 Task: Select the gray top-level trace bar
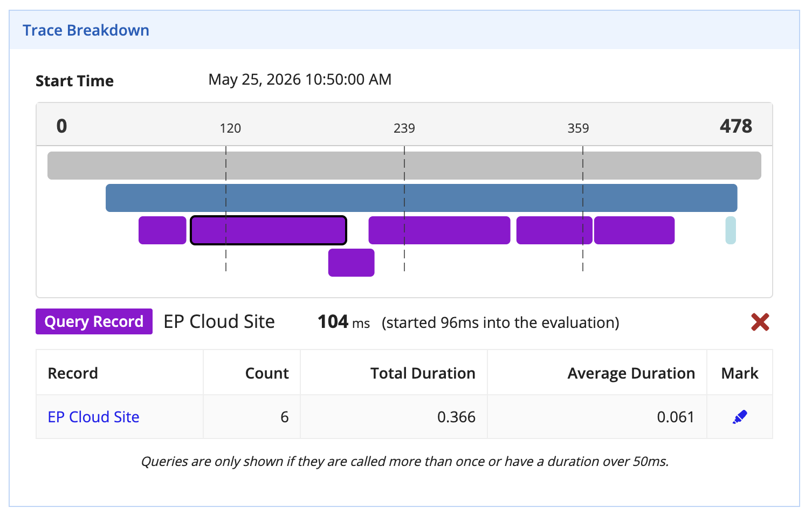pos(404,166)
